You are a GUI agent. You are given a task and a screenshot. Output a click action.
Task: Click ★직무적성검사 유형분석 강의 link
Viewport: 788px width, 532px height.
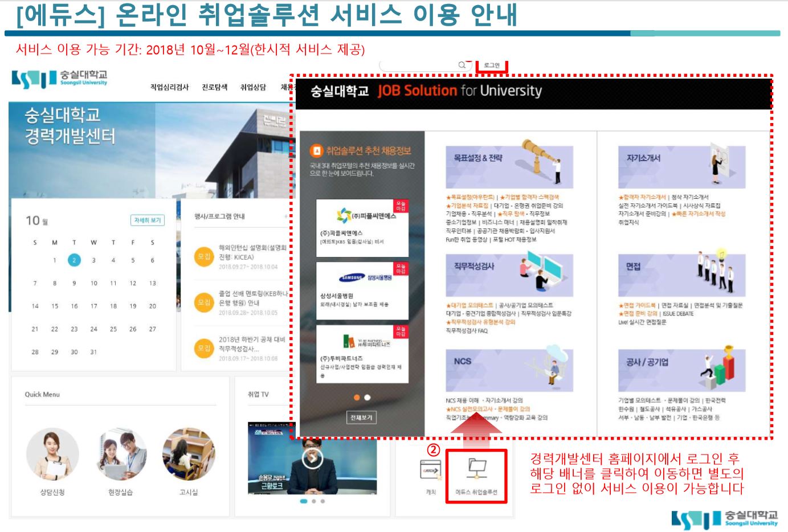[480, 322]
